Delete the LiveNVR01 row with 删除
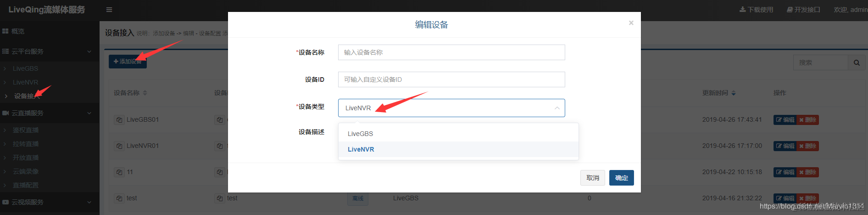Image resolution: width=868 pixels, height=215 pixels. pos(808,146)
